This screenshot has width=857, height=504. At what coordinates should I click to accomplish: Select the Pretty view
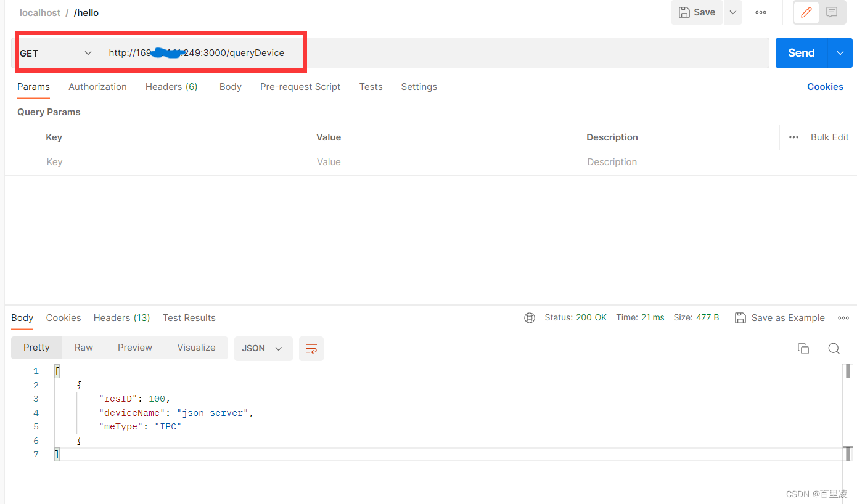pyautogui.click(x=36, y=348)
